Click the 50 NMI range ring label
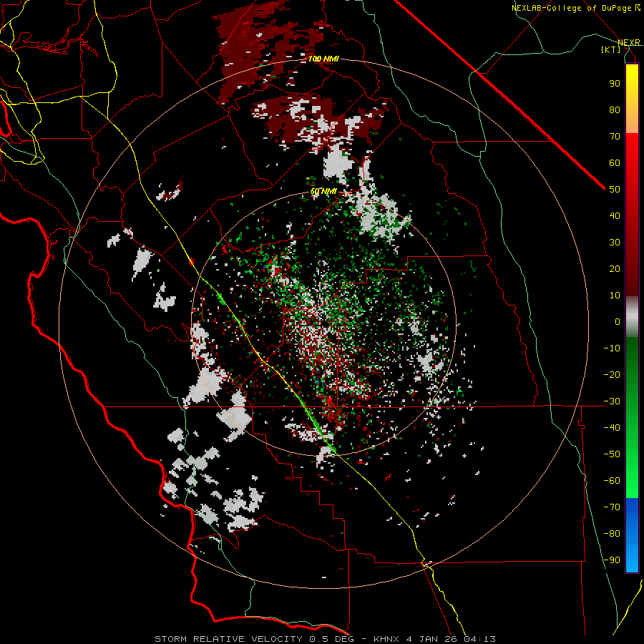Image resolution: width=644 pixels, height=644 pixels. pos(323,191)
